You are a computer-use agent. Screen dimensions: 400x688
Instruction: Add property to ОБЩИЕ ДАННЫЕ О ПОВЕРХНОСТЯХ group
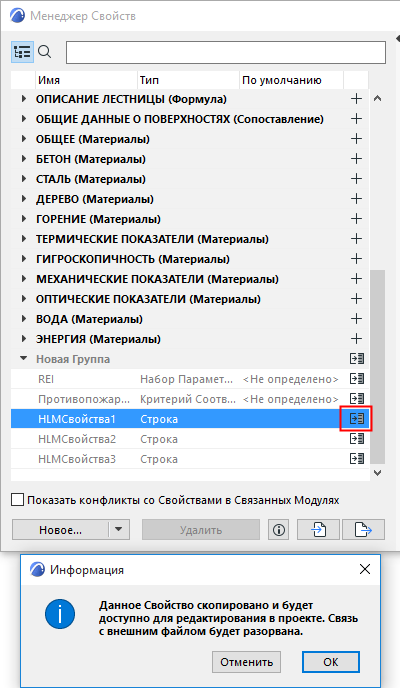tap(356, 118)
